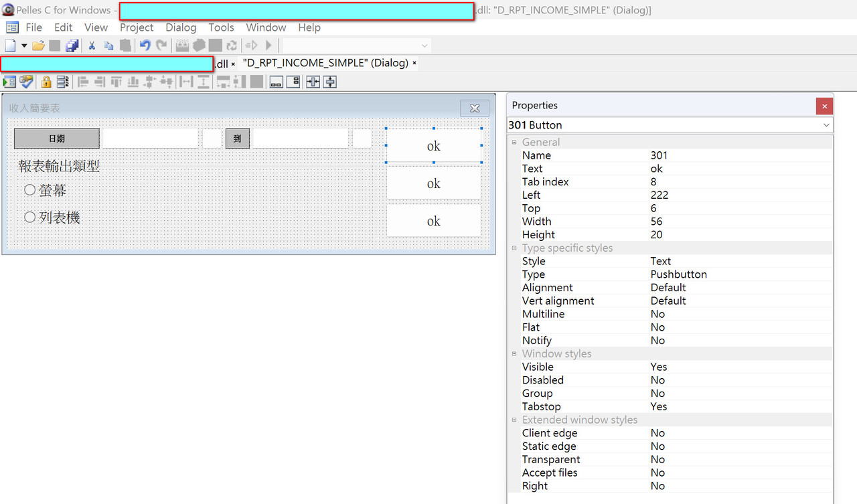Open the Dialog menu

click(x=181, y=27)
